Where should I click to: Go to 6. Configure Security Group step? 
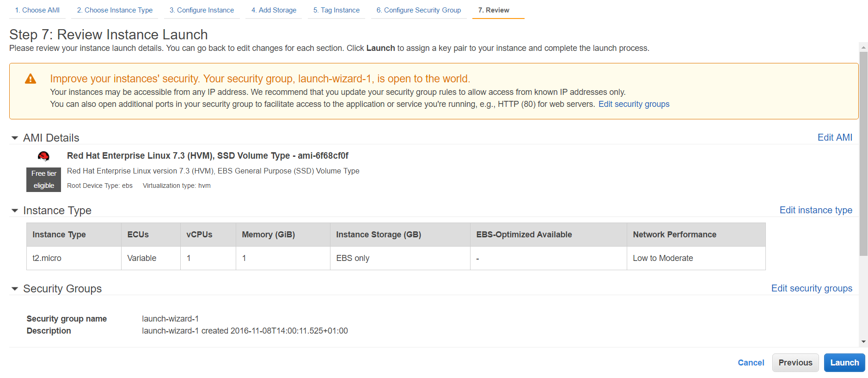click(419, 10)
